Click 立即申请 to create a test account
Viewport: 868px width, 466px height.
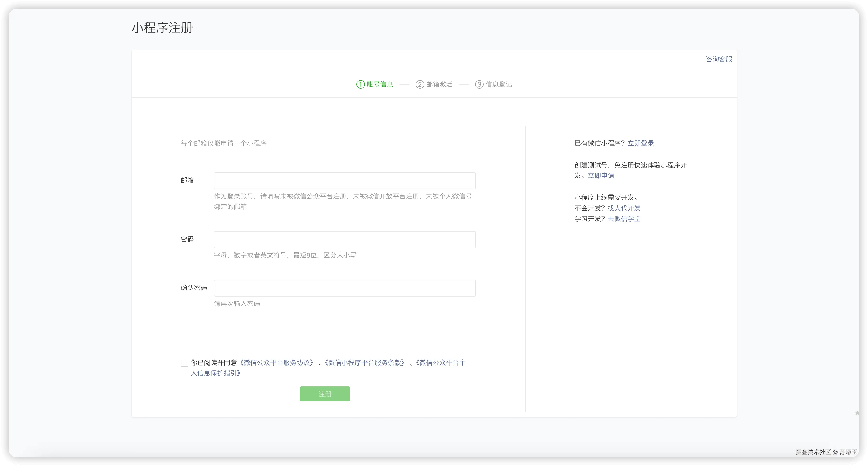click(x=601, y=175)
